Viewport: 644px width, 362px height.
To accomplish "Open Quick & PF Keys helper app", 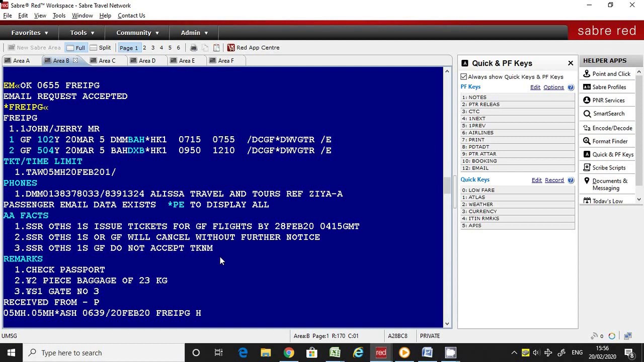I will coord(608,154).
